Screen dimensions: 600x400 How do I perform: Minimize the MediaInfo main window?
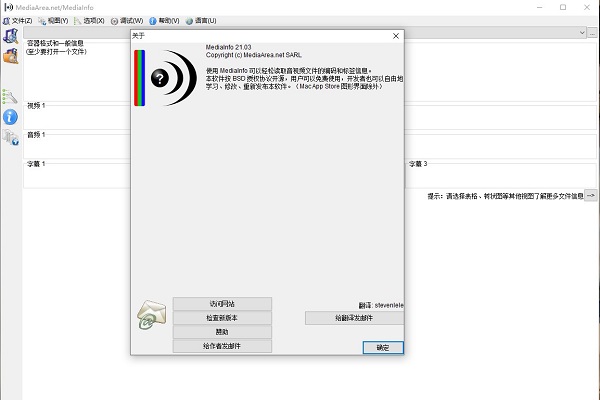click(x=540, y=7)
